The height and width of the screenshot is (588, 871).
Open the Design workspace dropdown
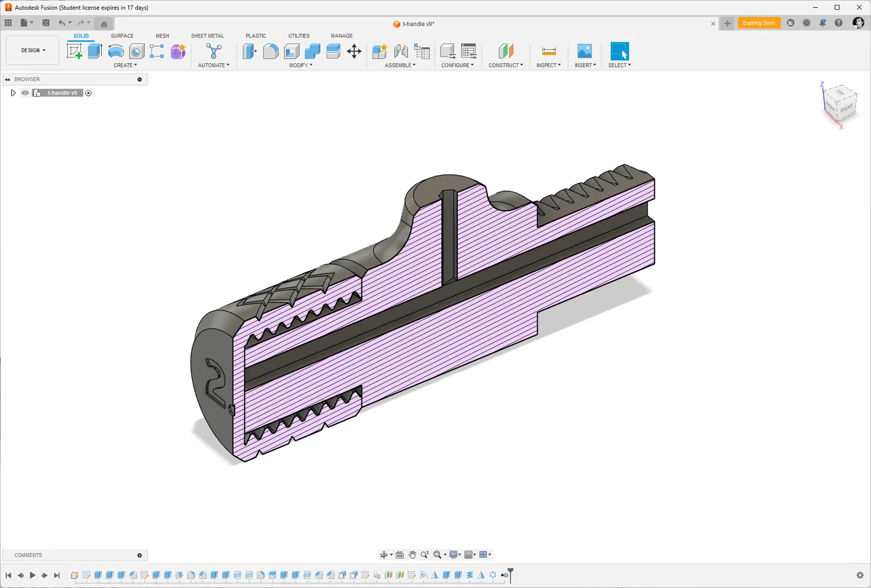[x=33, y=50]
